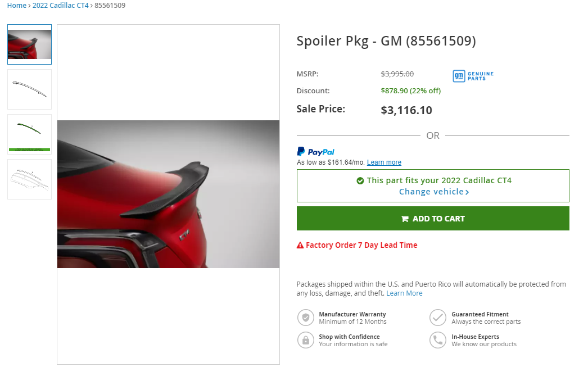Open shipping protection Learn More link
588x376 pixels.
click(x=404, y=293)
